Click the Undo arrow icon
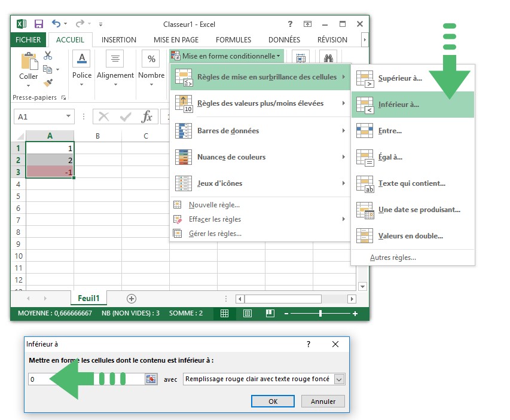Screen dimensions: 510x420 click(56, 24)
